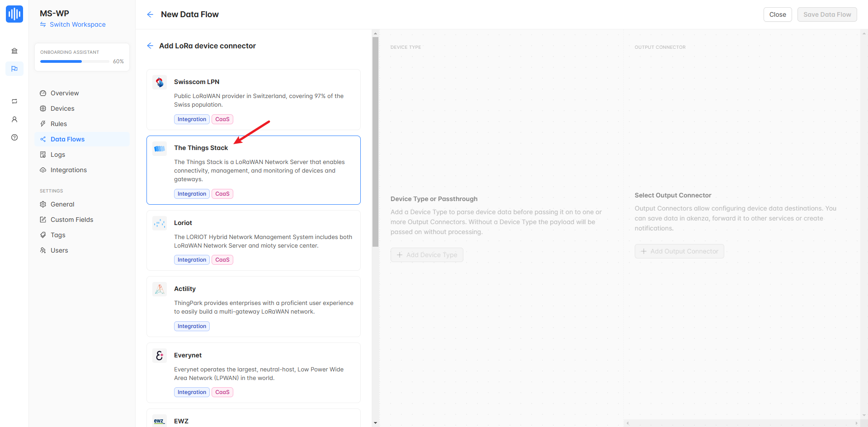
Task: Click the Close button
Action: pyautogui.click(x=778, y=14)
